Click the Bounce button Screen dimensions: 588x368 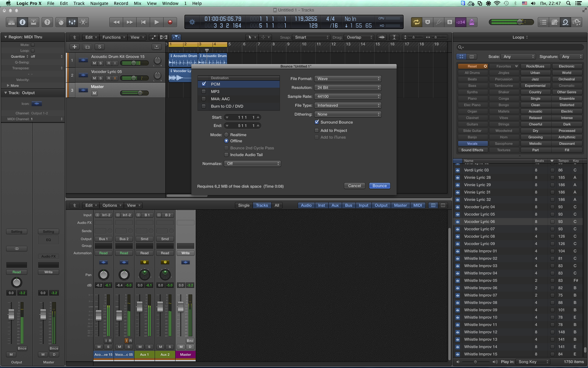coord(379,186)
